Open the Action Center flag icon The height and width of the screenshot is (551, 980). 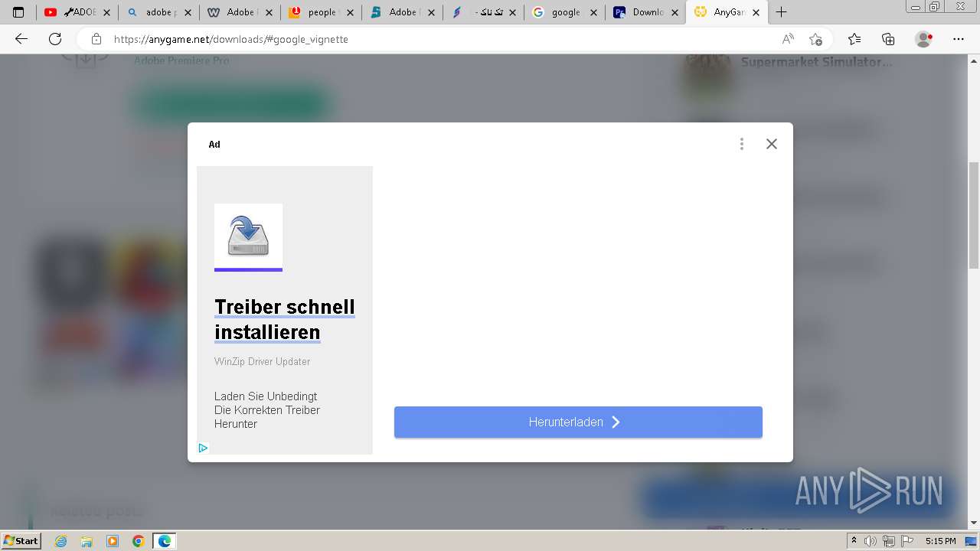[x=906, y=541]
